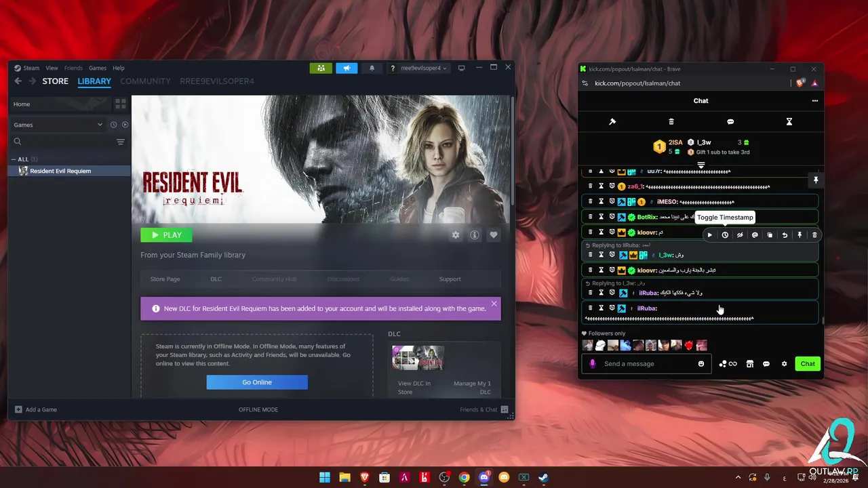Toggle the favorite heart icon for the game
868x488 pixels.
(x=494, y=235)
